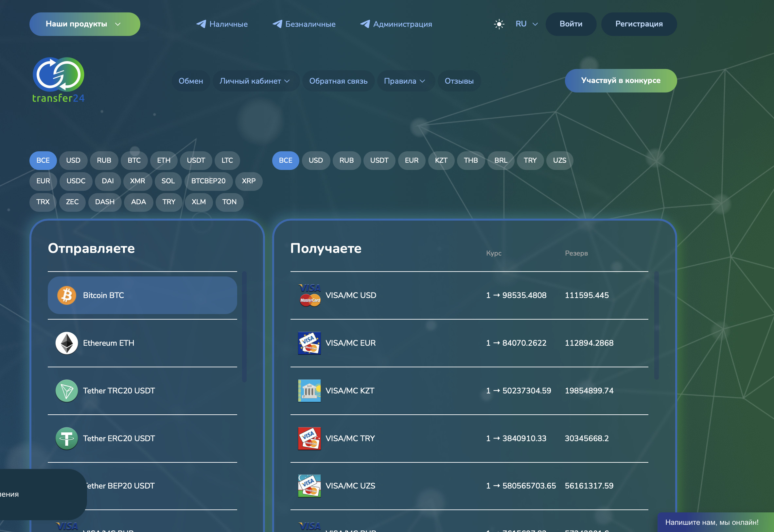Click the VISA/MC TRY card icon

(x=309, y=438)
